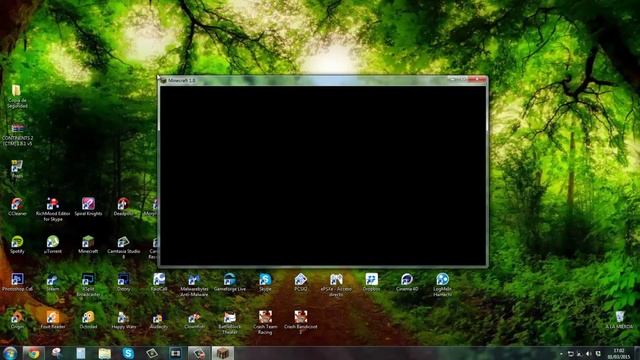Screen dimensions: 640x360
Task: Show hidden system tray icons arrow
Action: pyautogui.click(x=561, y=353)
